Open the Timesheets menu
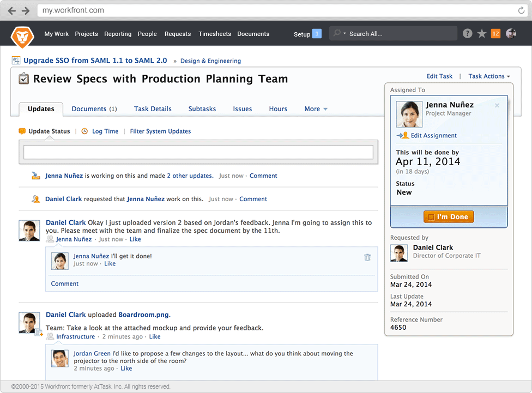The image size is (532, 393). click(214, 34)
